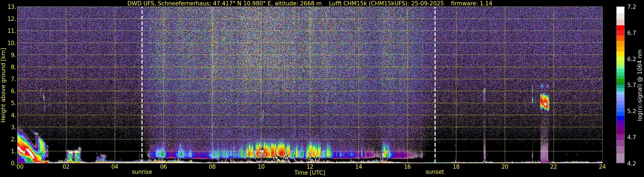Click the height axis tick '0.'
The width and height of the screenshot is (644, 177).
pos(13,163)
